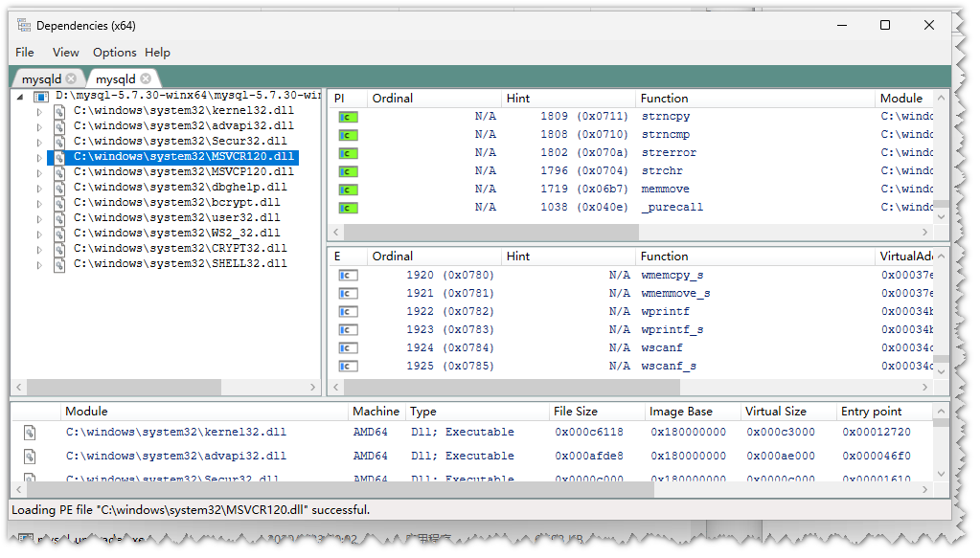Click the module list horizontal scrollbar thumb
The width and height of the screenshot is (980, 558).
tap(341, 491)
